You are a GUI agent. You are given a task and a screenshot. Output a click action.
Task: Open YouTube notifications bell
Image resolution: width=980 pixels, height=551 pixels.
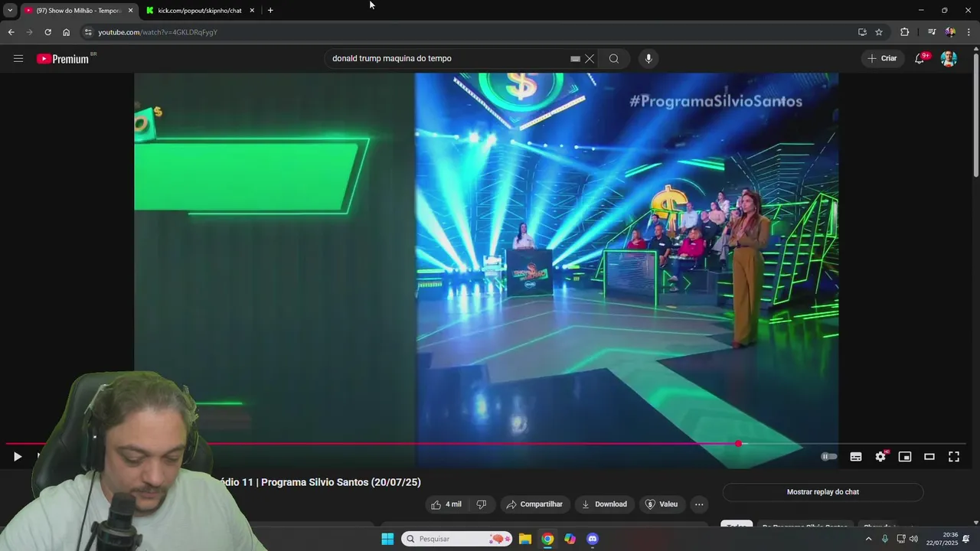[x=920, y=58]
